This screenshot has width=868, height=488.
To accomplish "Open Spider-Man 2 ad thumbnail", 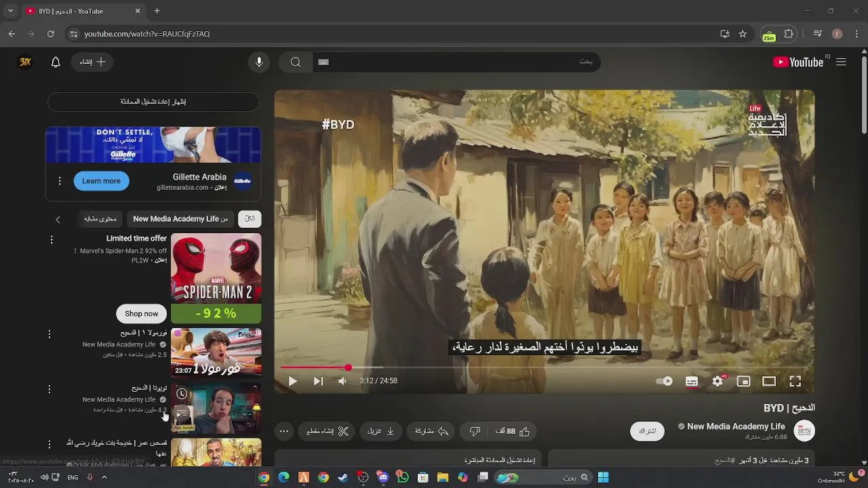I will (x=216, y=279).
